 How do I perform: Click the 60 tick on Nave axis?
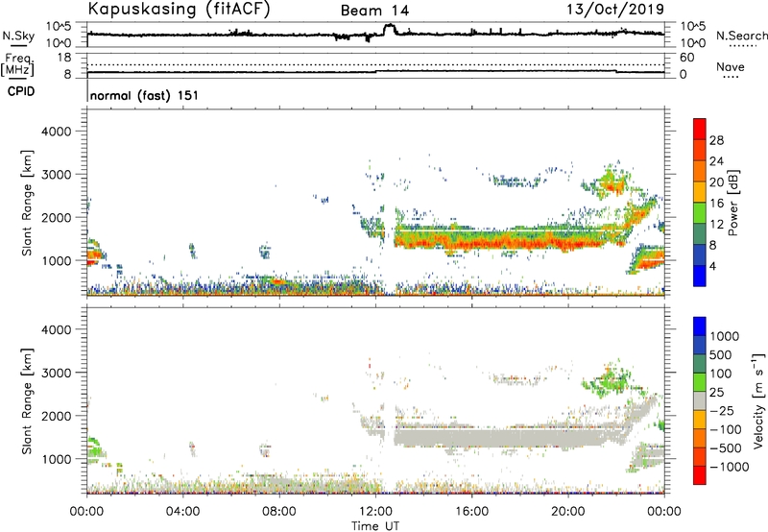pos(686,58)
